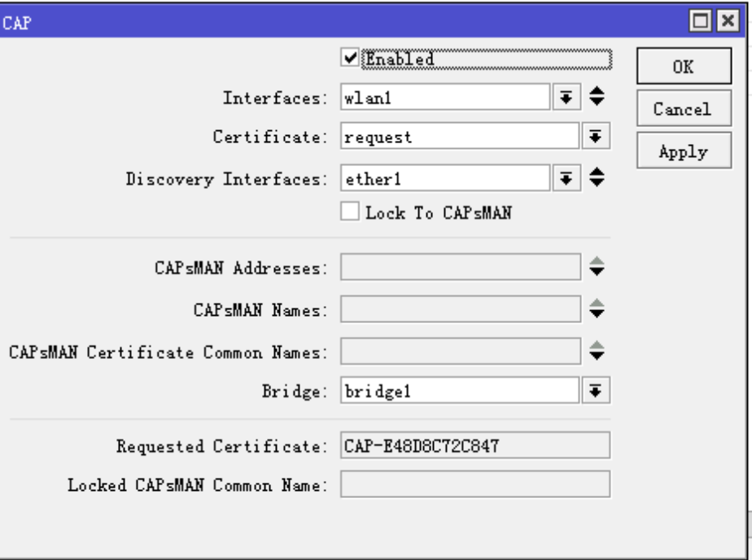The image size is (752, 560).
Task: Open the Certificate dropdown arrow
Action: coord(596,137)
